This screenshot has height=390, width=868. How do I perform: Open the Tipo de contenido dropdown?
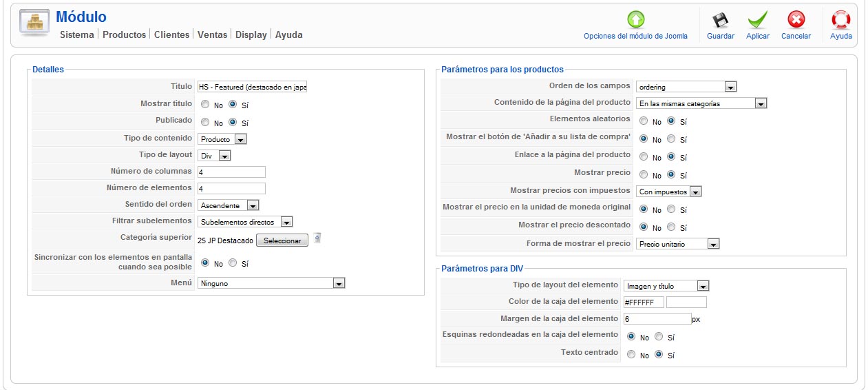click(x=222, y=139)
